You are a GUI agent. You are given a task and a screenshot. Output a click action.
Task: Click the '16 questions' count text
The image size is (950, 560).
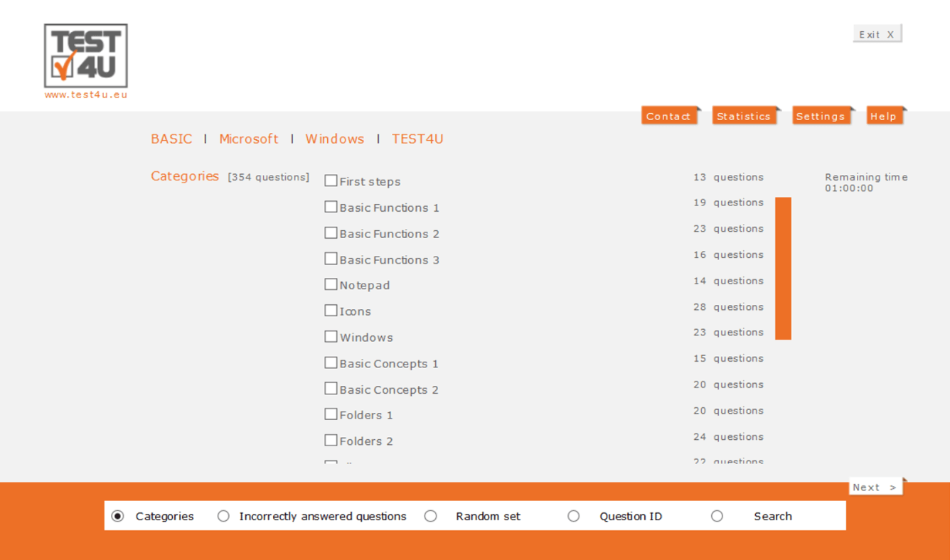click(x=728, y=254)
